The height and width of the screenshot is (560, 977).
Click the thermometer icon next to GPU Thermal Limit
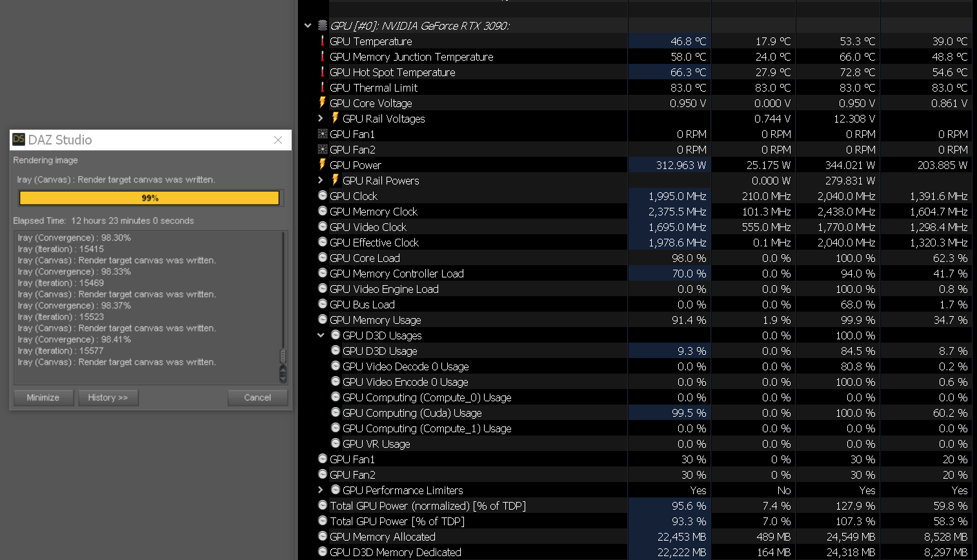pos(323,87)
